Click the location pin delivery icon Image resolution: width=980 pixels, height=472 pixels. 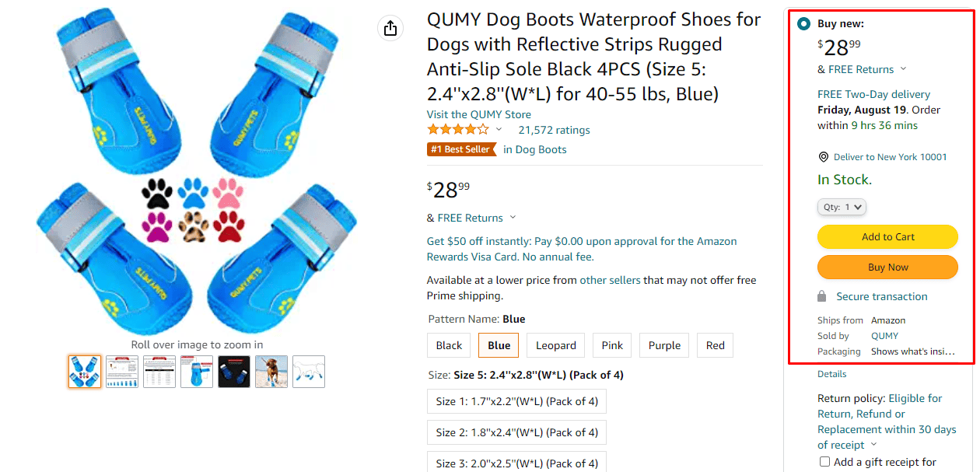point(824,157)
